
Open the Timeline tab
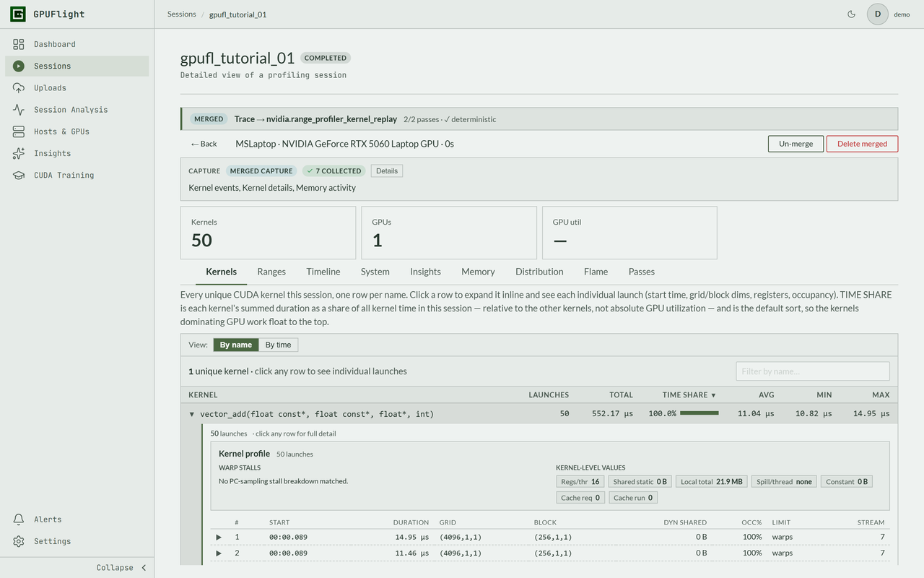tap(323, 272)
